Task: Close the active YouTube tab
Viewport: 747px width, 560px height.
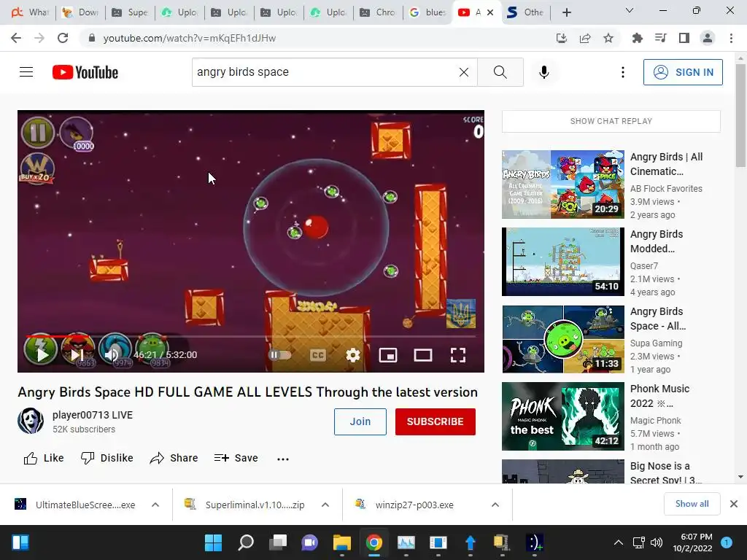Action: 489,12
